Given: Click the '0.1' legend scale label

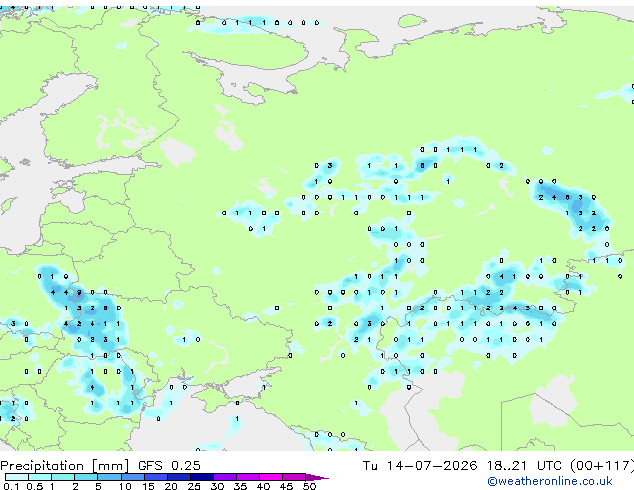Looking at the screenshot, I should click(x=11, y=486).
